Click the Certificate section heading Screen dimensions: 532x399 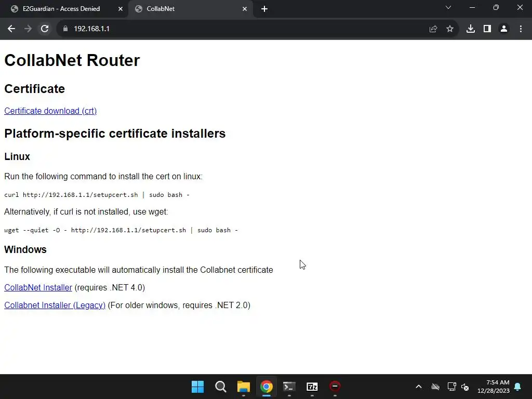coord(34,89)
